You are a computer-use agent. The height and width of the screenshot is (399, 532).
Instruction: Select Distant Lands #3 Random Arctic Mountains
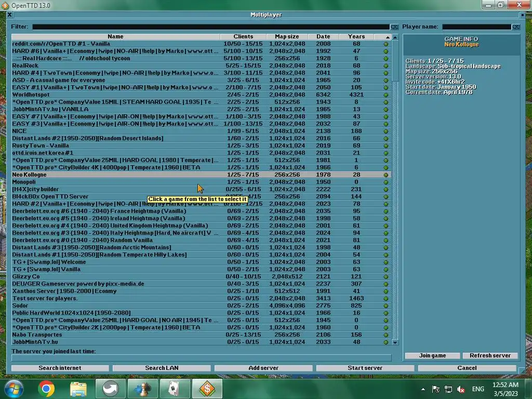201,248
